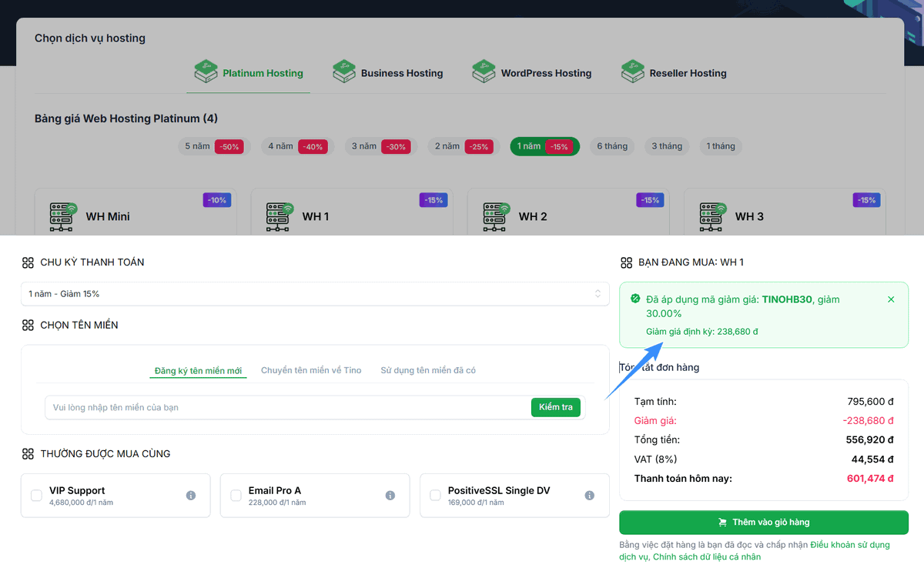The image size is (924, 578).
Task: Click the Email Pro A info icon
Action: point(390,496)
